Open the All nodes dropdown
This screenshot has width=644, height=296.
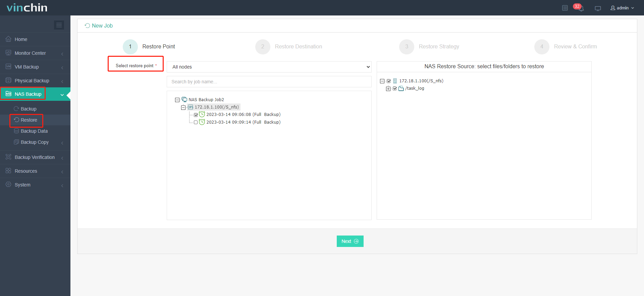tap(269, 67)
